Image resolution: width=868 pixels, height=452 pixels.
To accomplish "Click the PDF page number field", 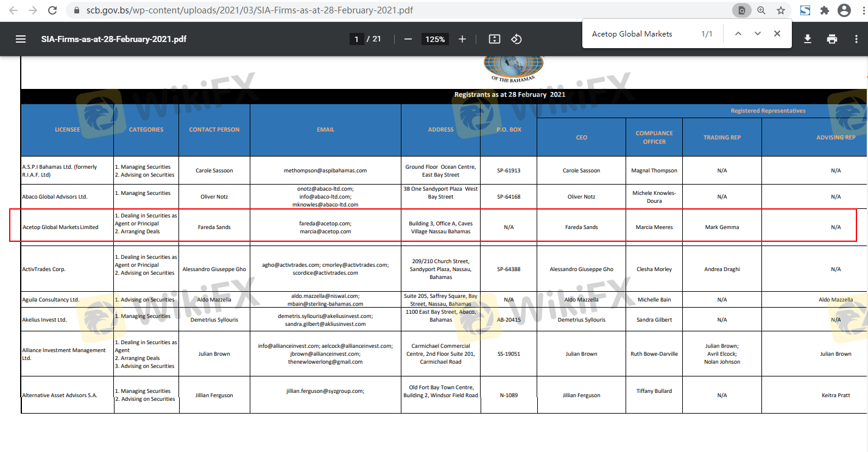I will pyautogui.click(x=357, y=39).
